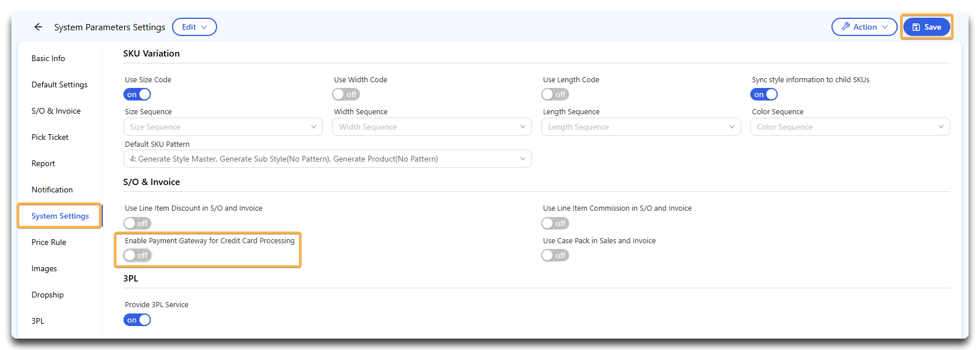Enable Use Case Pack in Sales switch

tap(555, 255)
